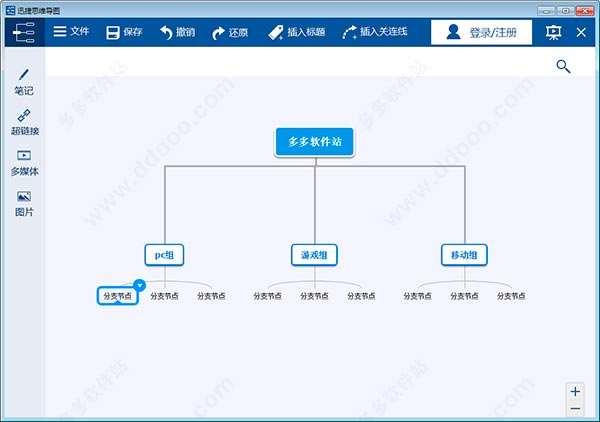Screen dimensions: 600x422
Task: Close the window with red X button
Action: click(585, 11)
